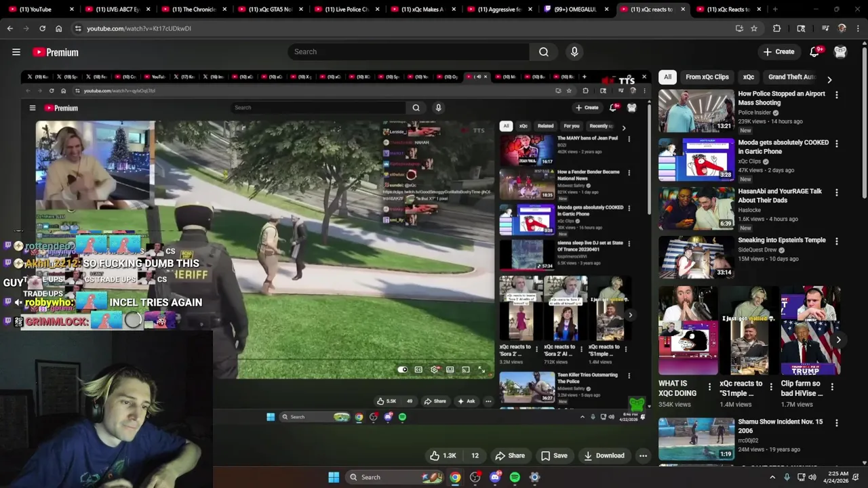Select the Grand Theft Auto chip
Screen dimensions: 868x488
click(x=792, y=77)
